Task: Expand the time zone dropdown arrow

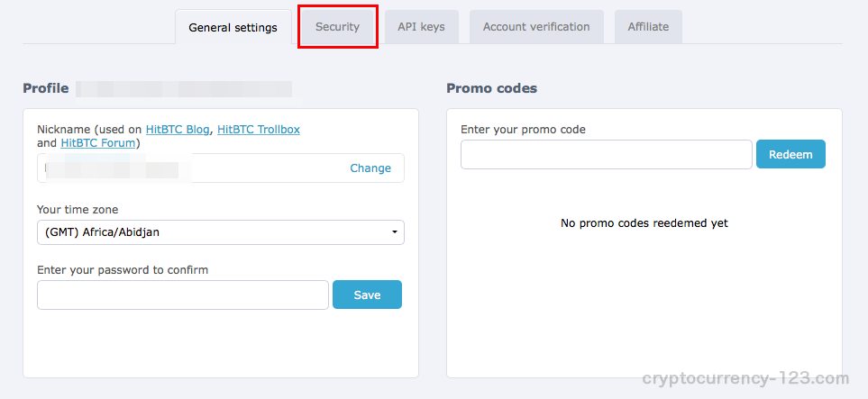Action: tap(394, 232)
